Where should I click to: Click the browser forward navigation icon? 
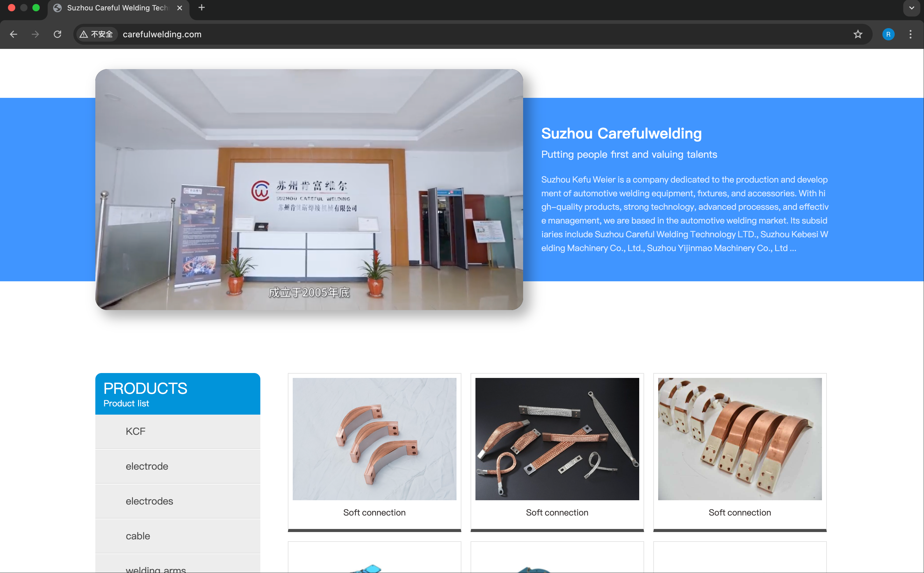click(35, 34)
